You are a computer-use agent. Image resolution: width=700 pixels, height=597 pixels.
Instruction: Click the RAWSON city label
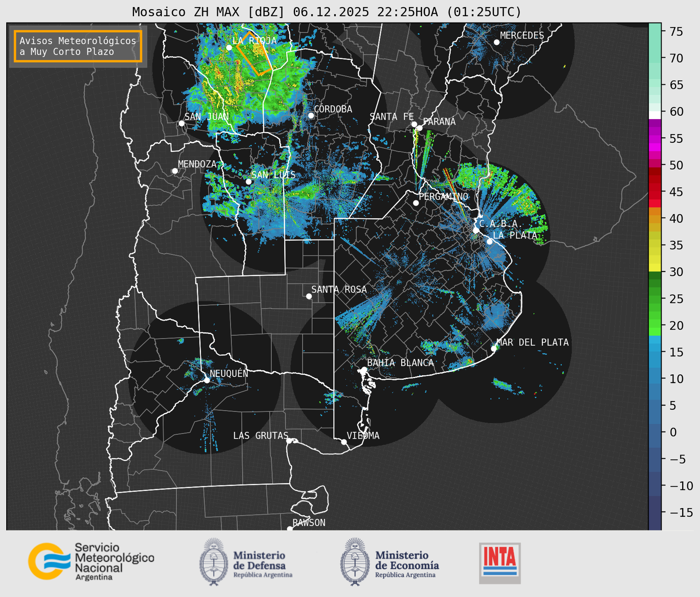click(309, 523)
